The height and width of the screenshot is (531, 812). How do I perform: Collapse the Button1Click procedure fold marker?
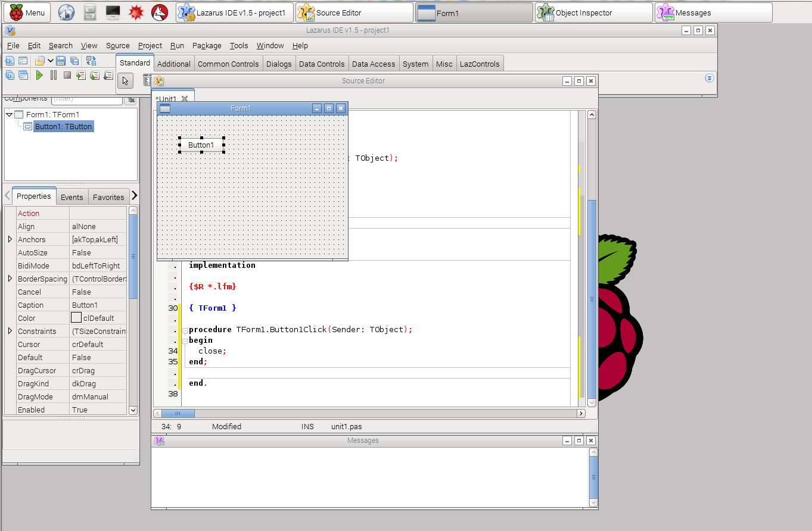pos(185,330)
